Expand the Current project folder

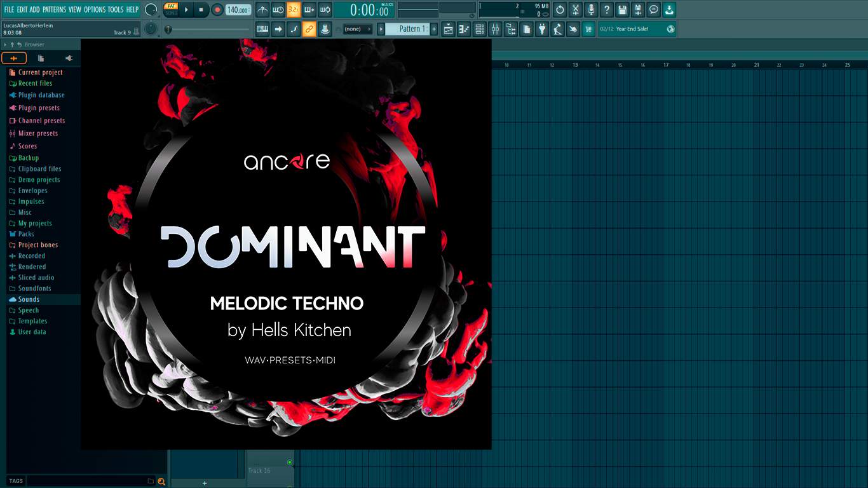(40, 72)
